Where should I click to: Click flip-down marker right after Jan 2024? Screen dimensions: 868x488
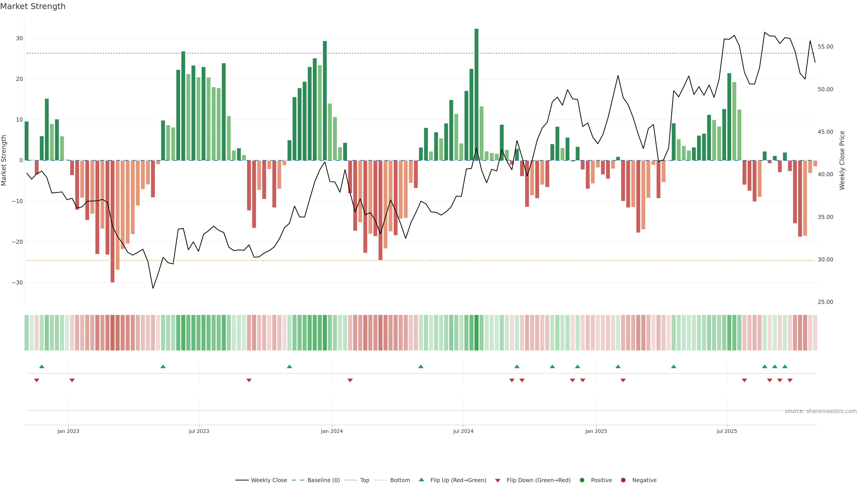click(x=350, y=380)
